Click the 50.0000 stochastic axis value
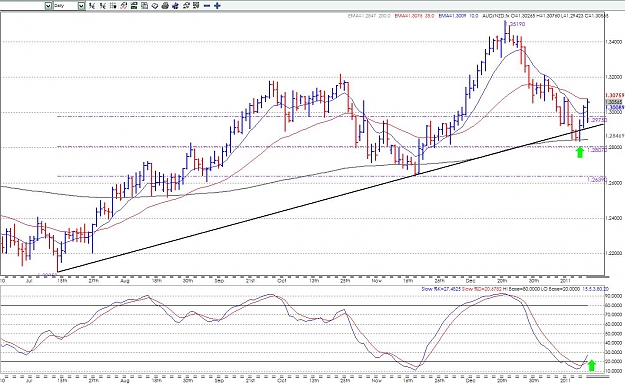The width and height of the screenshot is (625, 384). point(614,333)
